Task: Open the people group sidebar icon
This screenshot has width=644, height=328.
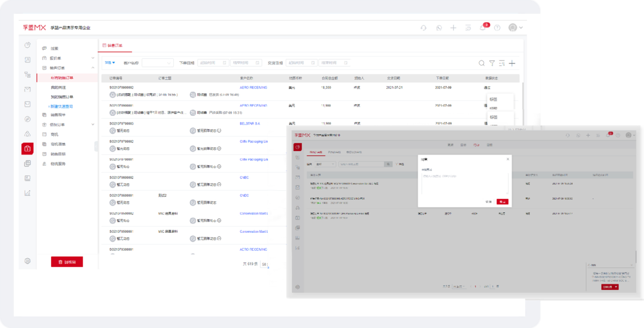Action: click(28, 134)
